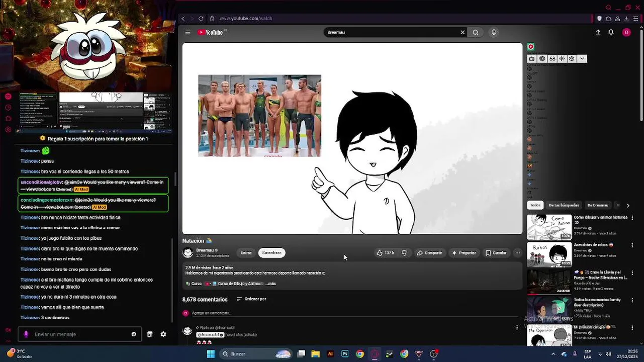Click 'Enviar un mensaje' chat input

coord(79,334)
